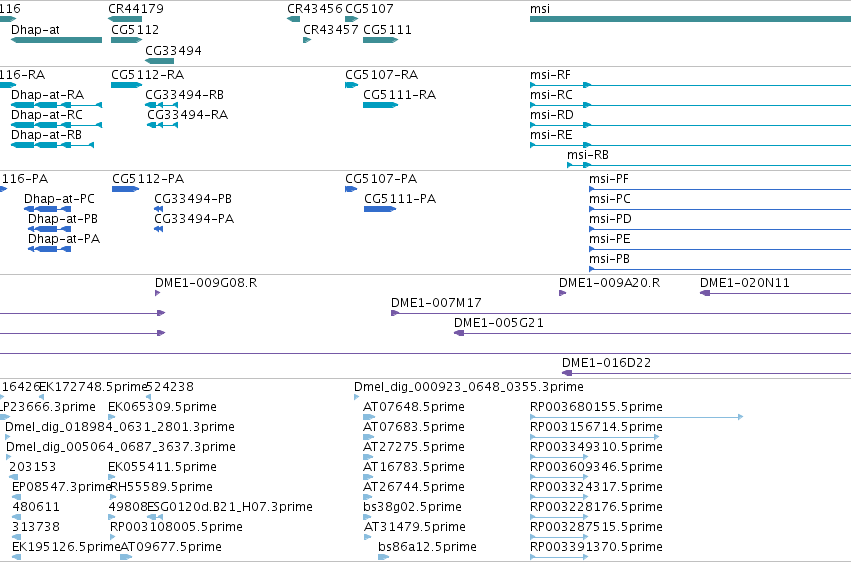Select the Dhap-at gene bar
This screenshot has height=562, width=851.
pos(56,40)
